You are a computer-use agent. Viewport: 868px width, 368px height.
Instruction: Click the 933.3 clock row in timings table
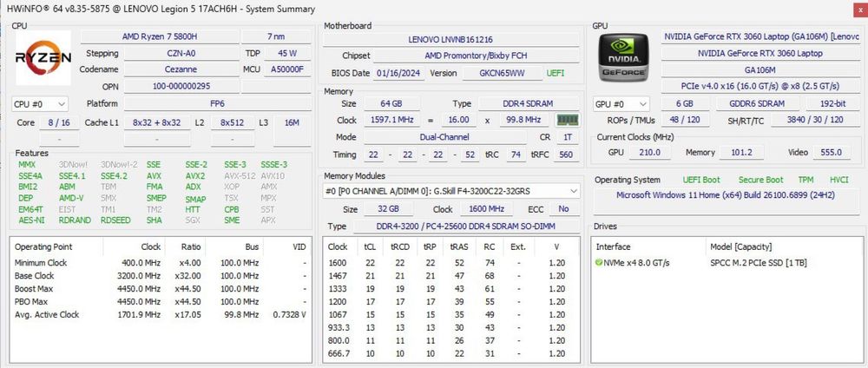coord(451,327)
